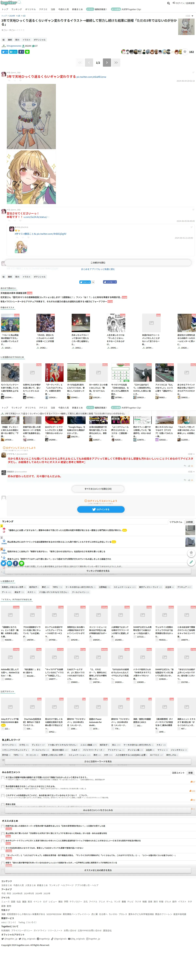Image resolution: width=196 pixels, height=980 pixels.
Task: Click the top イラスト tag
Action: tap(26, 40)
